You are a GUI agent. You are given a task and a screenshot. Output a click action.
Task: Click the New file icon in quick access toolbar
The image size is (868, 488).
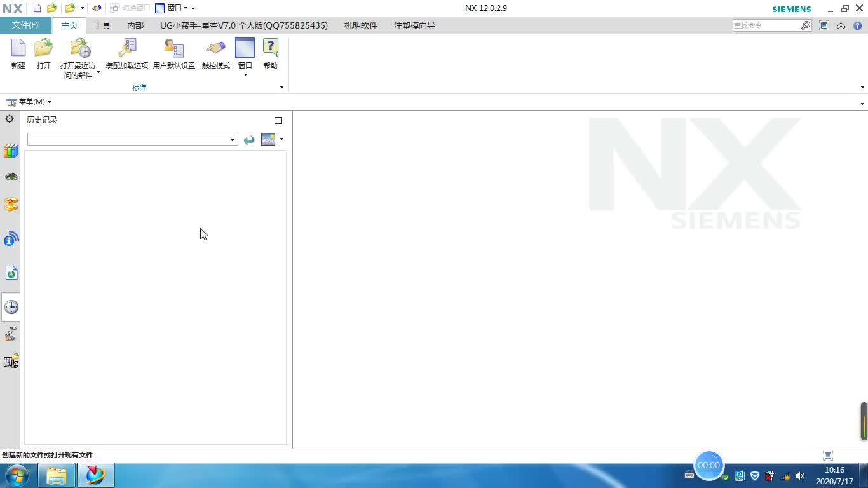(x=37, y=8)
